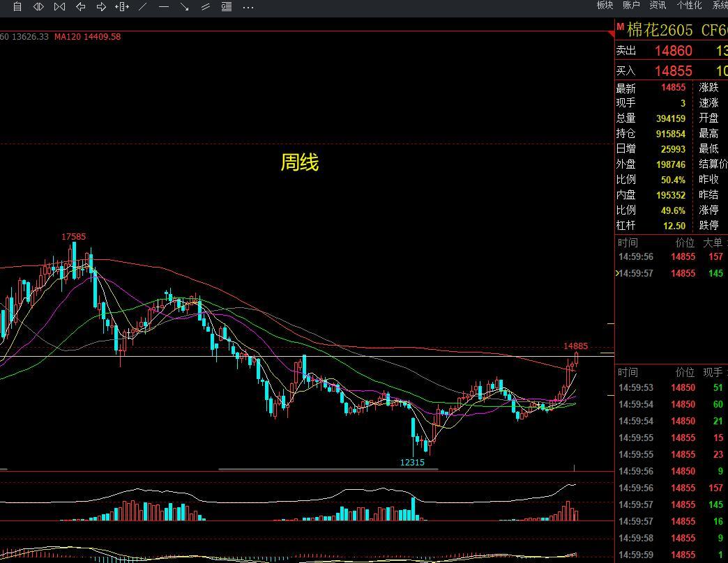Click the 棉花2605 contract title

click(x=659, y=30)
